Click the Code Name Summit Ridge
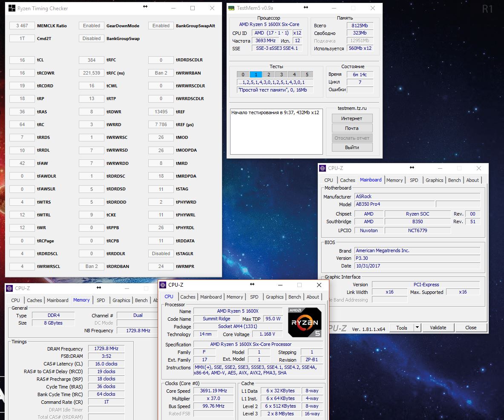 click(217, 319)
